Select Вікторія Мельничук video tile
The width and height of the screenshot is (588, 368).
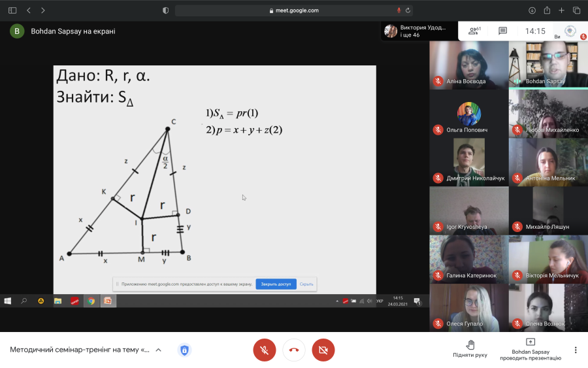pyautogui.click(x=548, y=259)
